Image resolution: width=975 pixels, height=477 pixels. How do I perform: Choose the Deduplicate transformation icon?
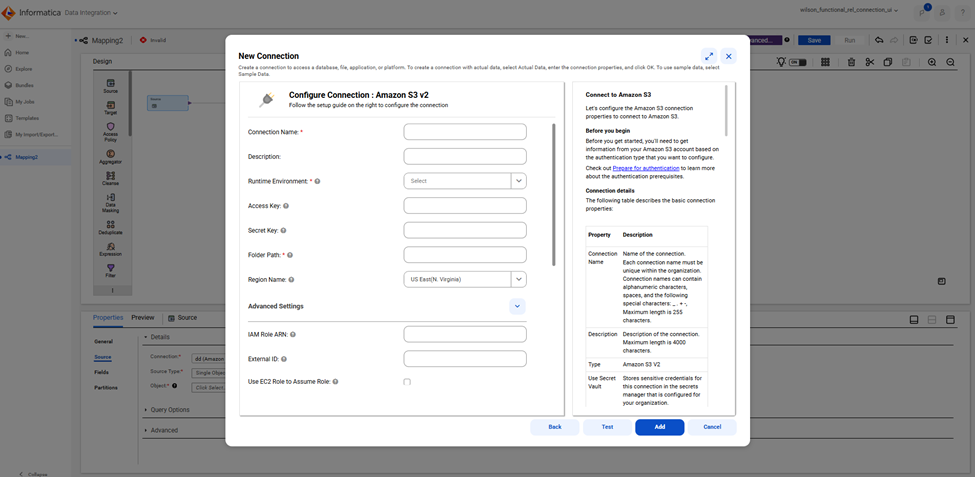point(111,224)
